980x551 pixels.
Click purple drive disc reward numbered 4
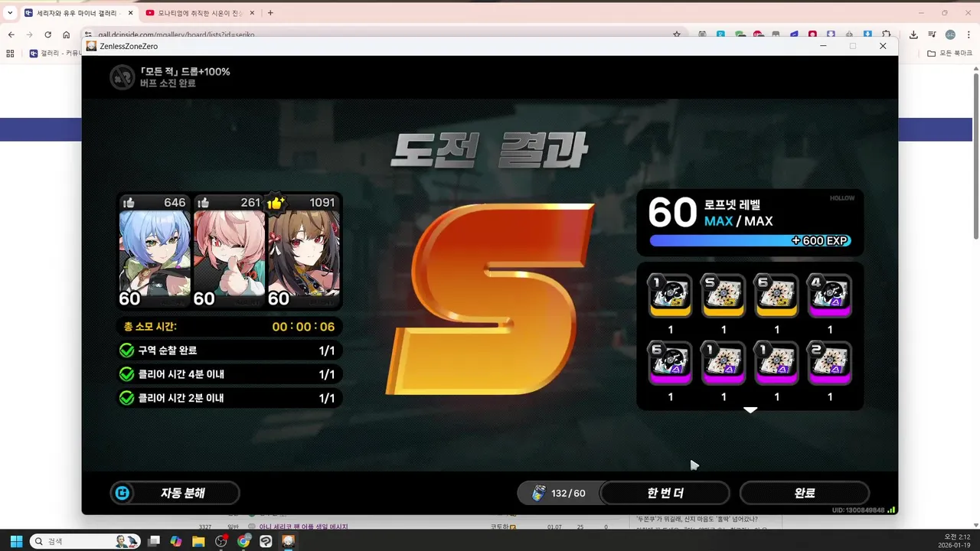pos(830,295)
